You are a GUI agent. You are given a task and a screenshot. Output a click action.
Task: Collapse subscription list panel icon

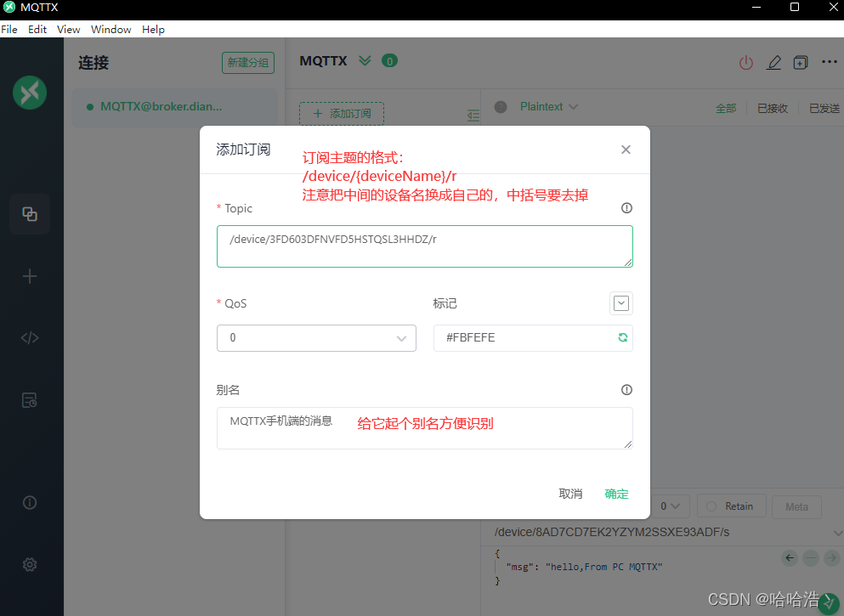click(473, 116)
